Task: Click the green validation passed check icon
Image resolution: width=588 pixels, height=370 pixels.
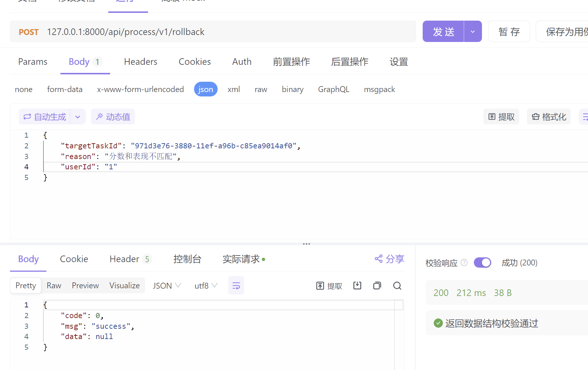Action: [438, 323]
